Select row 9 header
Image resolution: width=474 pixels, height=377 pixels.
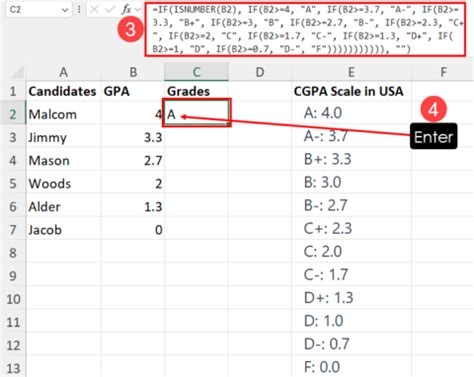tap(13, 276)
